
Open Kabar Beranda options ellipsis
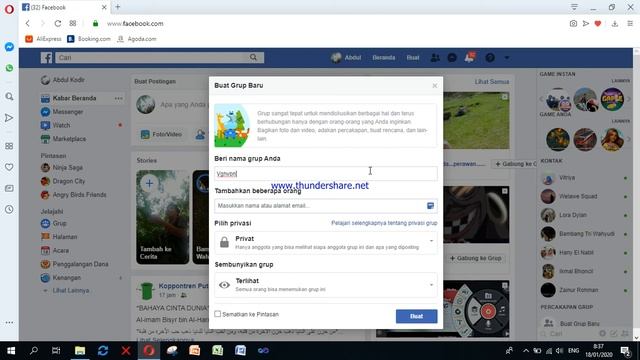pyautogui.click(x=118, y=98)
